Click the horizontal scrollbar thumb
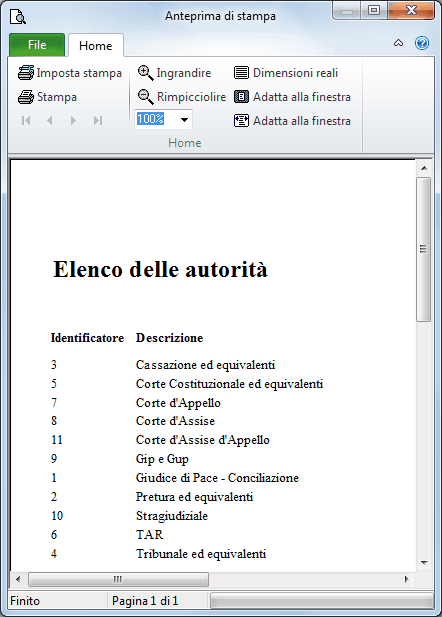 click(x=118, y=579)
